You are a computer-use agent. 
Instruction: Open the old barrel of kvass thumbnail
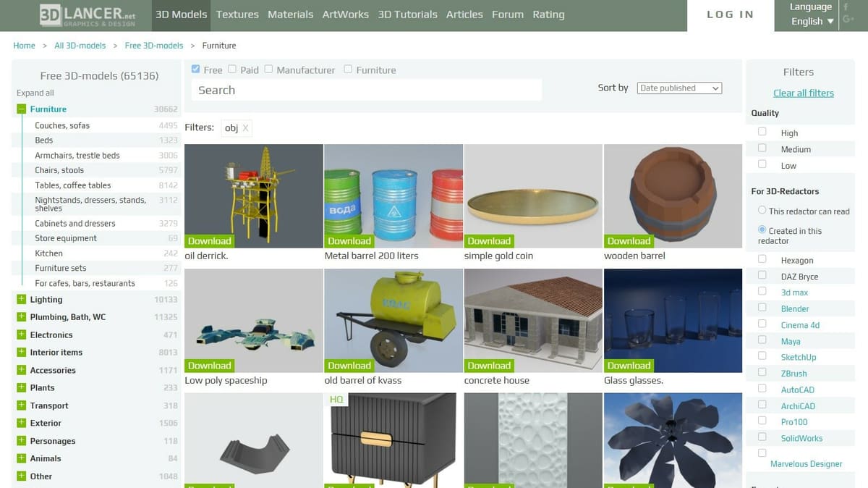pyautogui.click(x=393, y=321)
